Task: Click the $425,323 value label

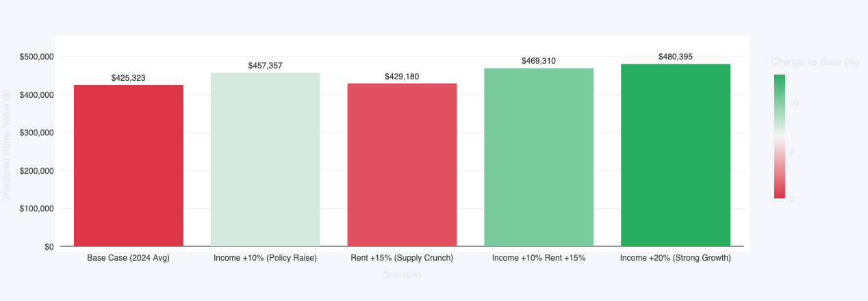Action: pos(128,78)
